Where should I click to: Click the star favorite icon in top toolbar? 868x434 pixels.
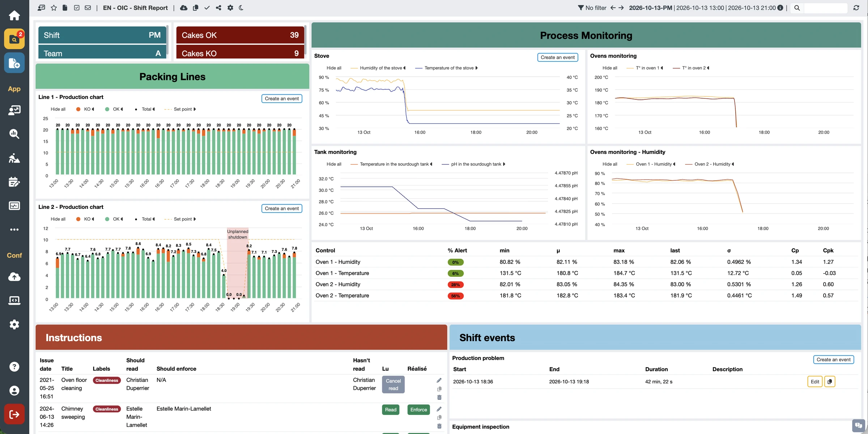(54, 8)
